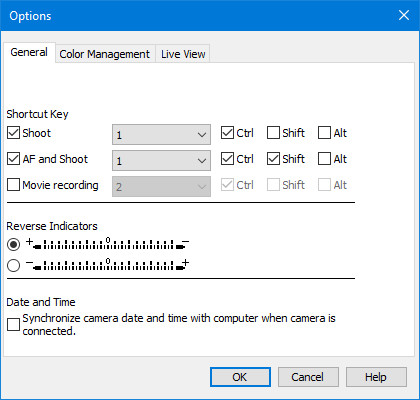Screen dimensions: 420x400
Task: Open the Live View tab
Action: tap(183, 54)
